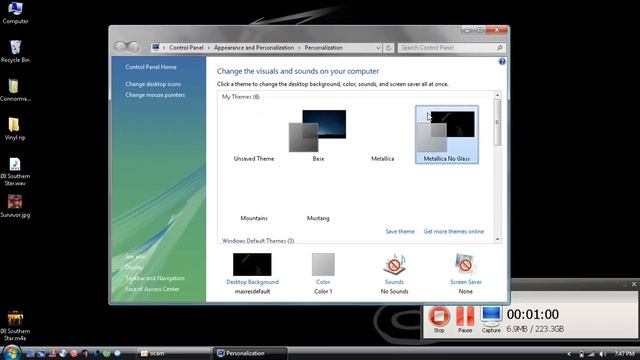Image resolution: width=640 pixels, height=360 pixels.
Task: Open the Windows Start orb
Action: pos(11,353)
